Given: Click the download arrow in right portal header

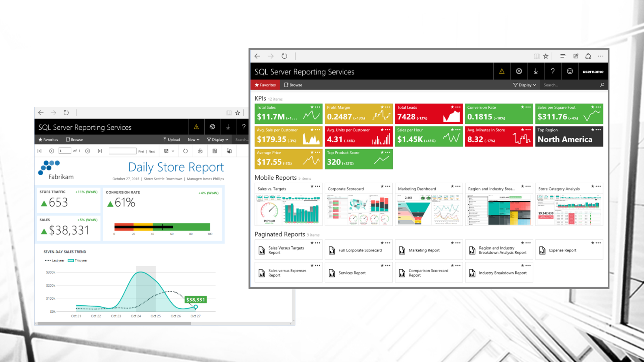Looking at the screenshot, I should (536, 71).
